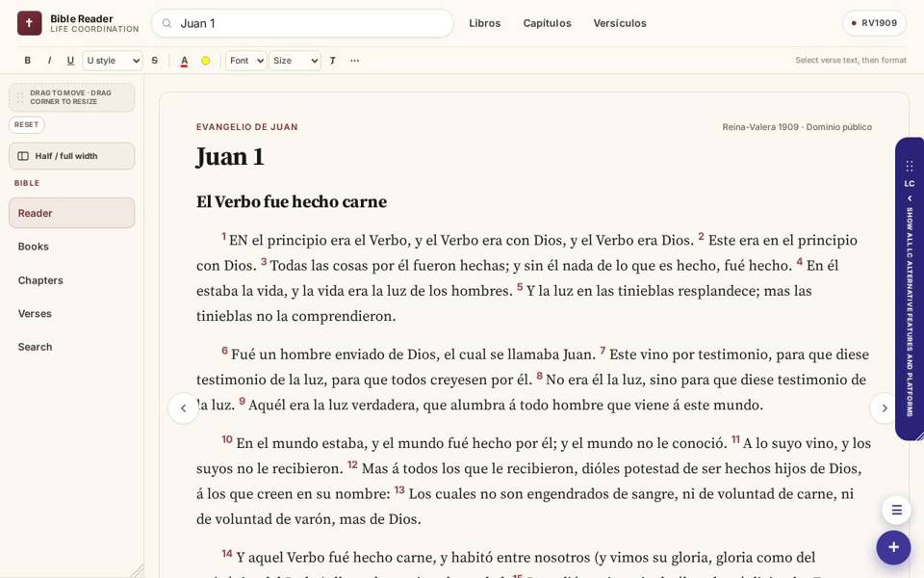Viewport: 924px width, 578px height.
Task: Click the Bible Reader cross logo
Action: [x=30, y=23]
